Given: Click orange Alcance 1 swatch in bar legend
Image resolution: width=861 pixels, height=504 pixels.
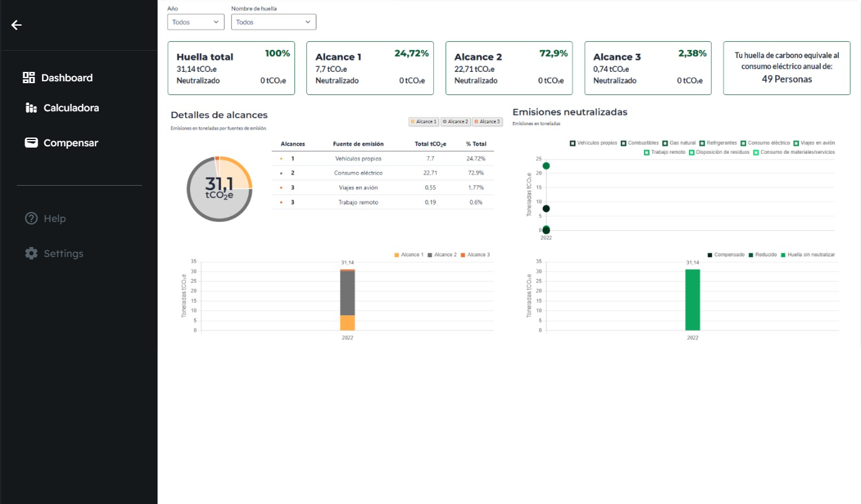Looking at the screenshot, I should click(396, 255).
